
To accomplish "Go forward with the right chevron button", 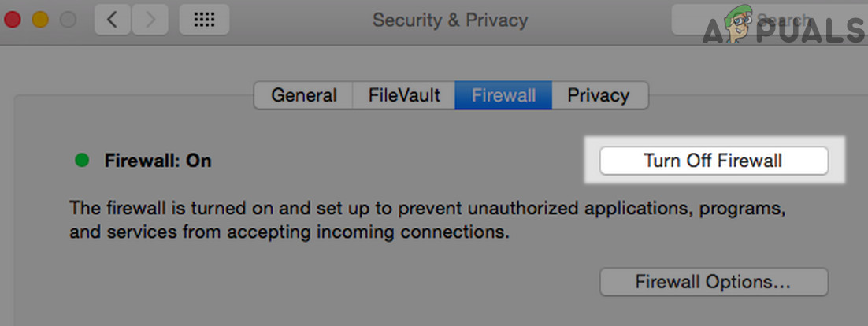I will coord(149,20).
